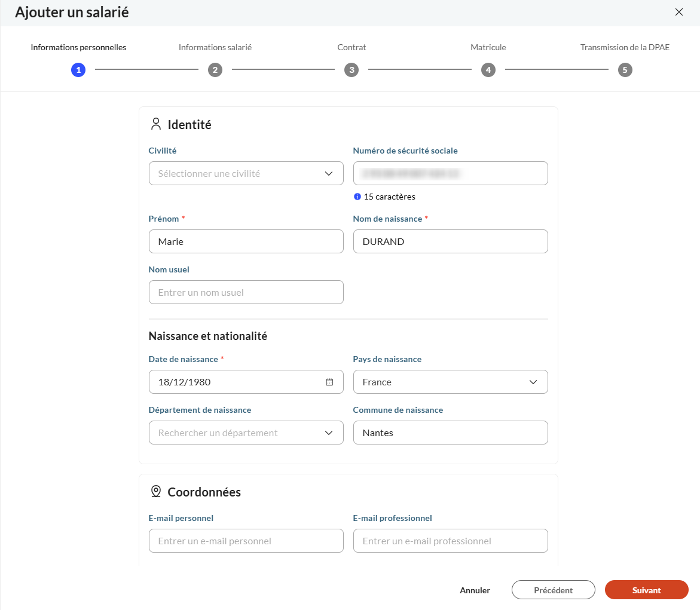Click into the Nom usuel field
The height and width of the screenshot is (610, 700).
246,293
